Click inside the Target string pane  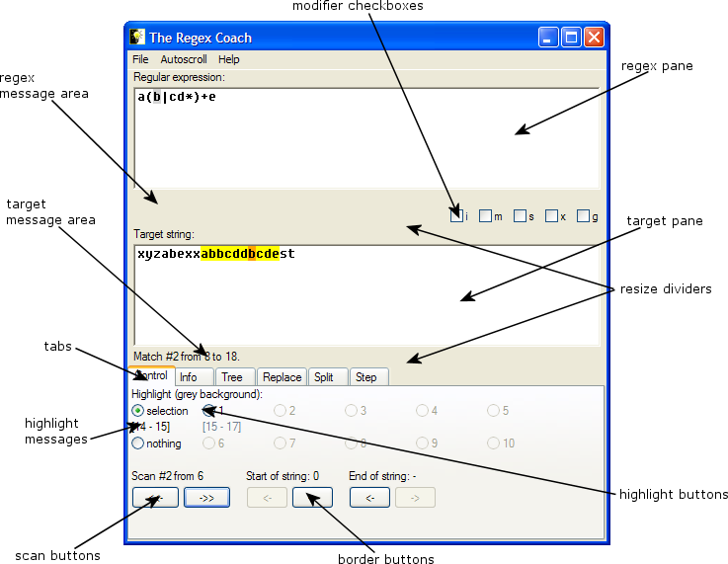click(x=366, y=295)
